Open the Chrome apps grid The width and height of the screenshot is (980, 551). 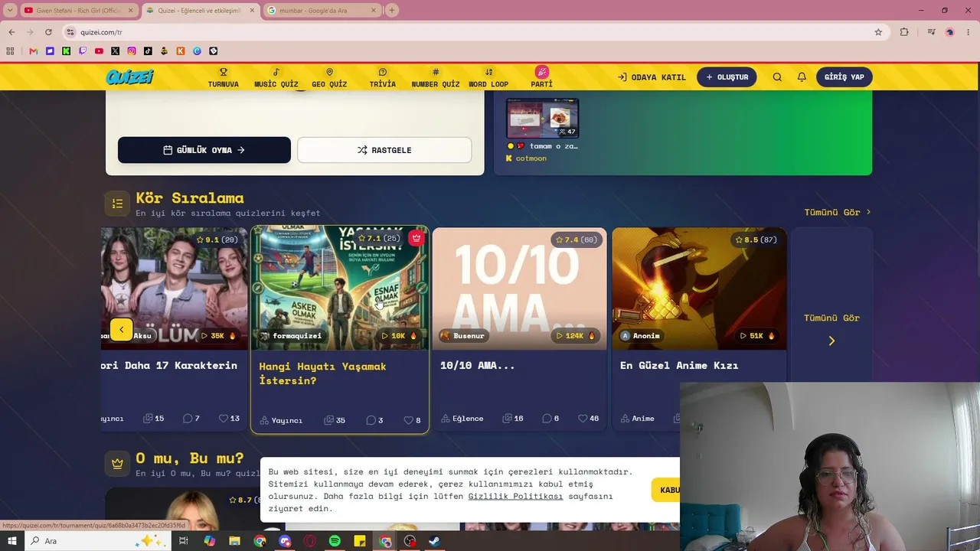click(10, 51)
